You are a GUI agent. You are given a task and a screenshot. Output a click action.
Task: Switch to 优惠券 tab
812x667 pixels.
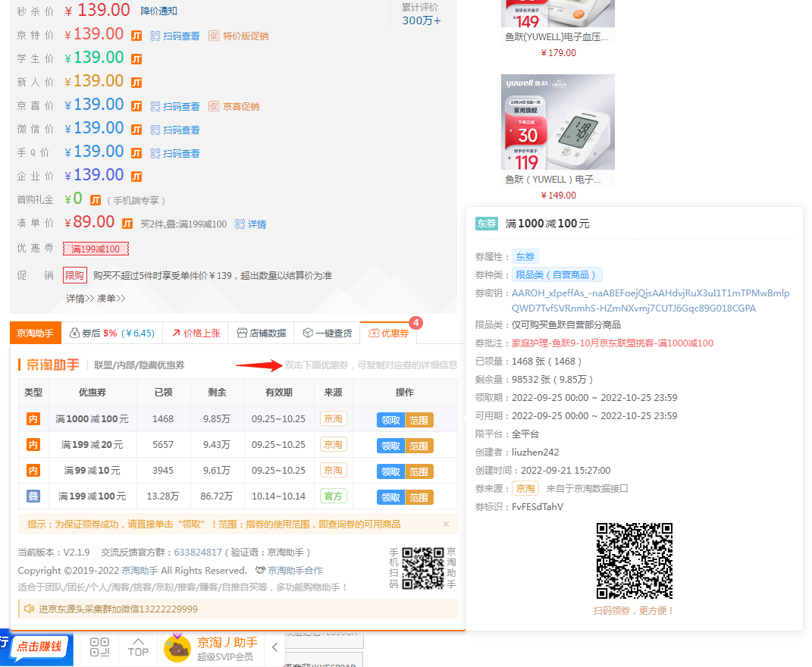388,333
